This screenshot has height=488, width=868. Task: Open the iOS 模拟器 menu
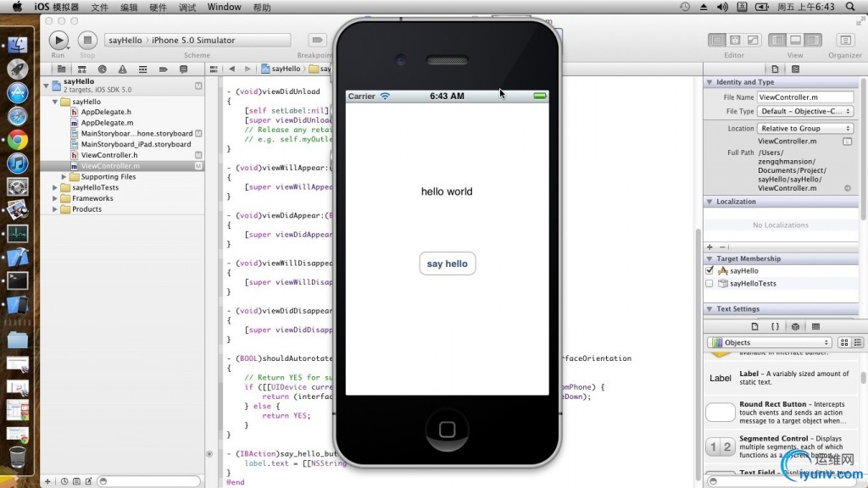pos(56,7)
